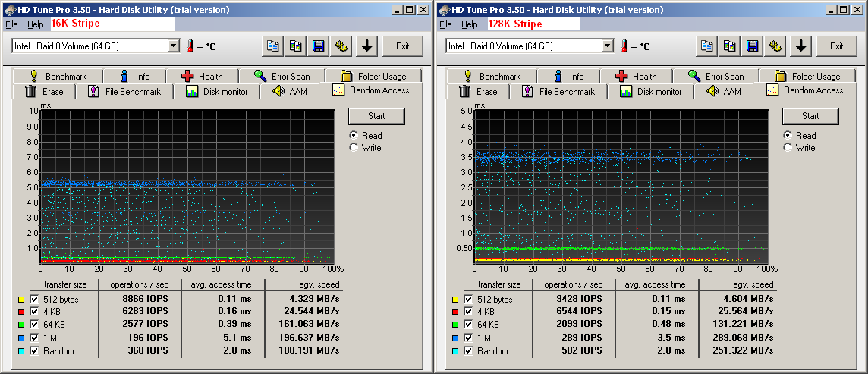Viewport: 868px width, 374px height.
Task: Click the thermometer temperature icon in 128K Stripe window
Action: pyautogui.click(x=624, y=46)
